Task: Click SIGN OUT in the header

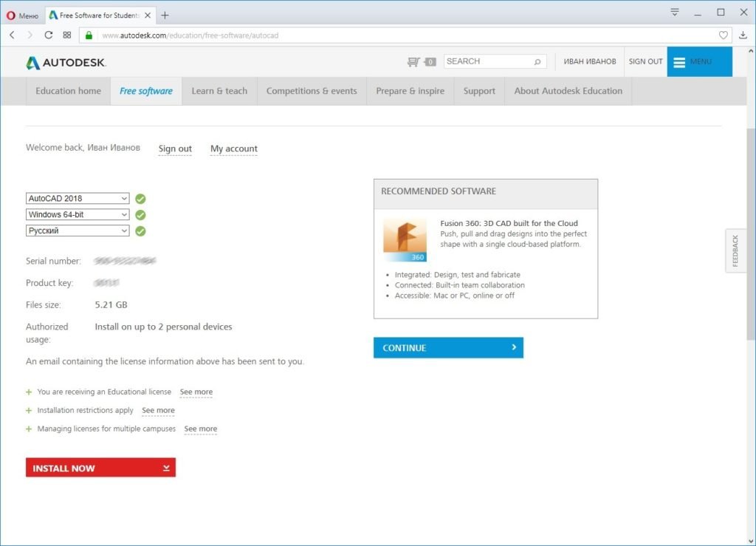Action: click(x=645, y=62)
